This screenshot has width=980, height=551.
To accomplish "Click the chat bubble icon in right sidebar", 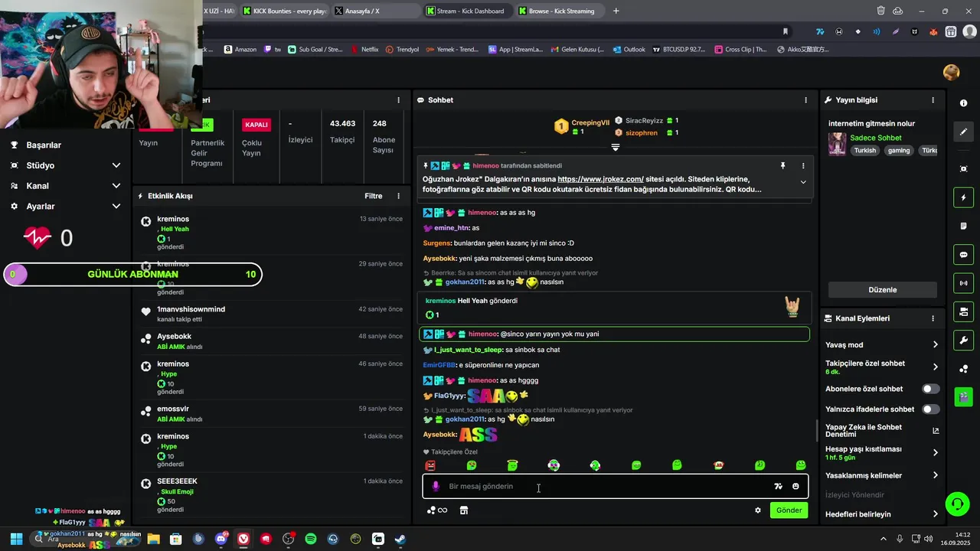I will click(963, 255).
